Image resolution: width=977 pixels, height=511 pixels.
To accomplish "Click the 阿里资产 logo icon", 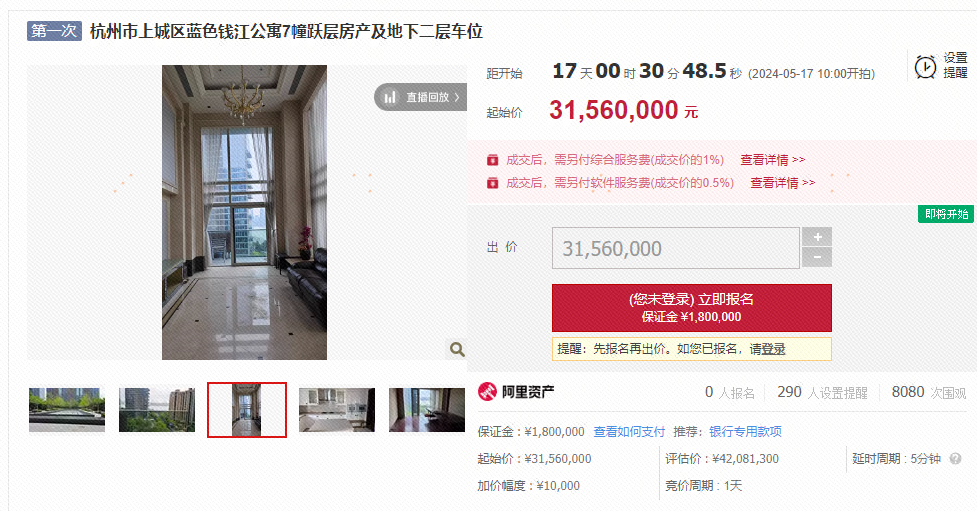I will click(x=487, y=391).
